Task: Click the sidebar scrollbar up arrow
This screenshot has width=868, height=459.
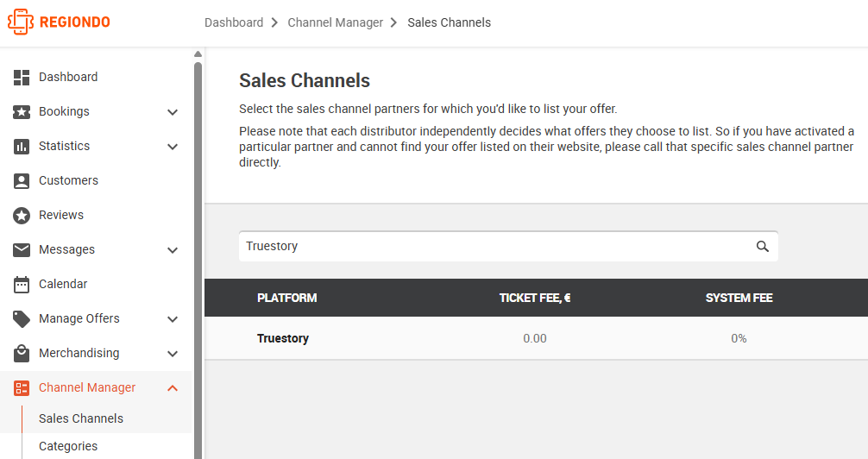Action: coord(198,54)
